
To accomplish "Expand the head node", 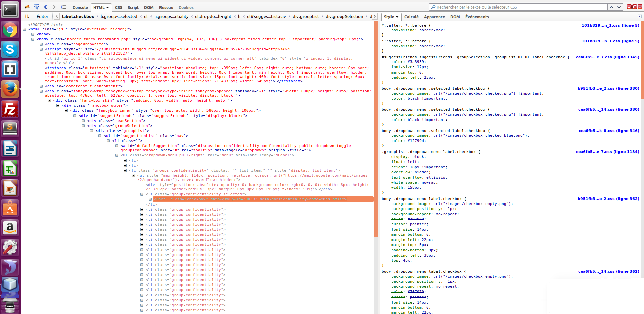I will [x=33, y=34].
